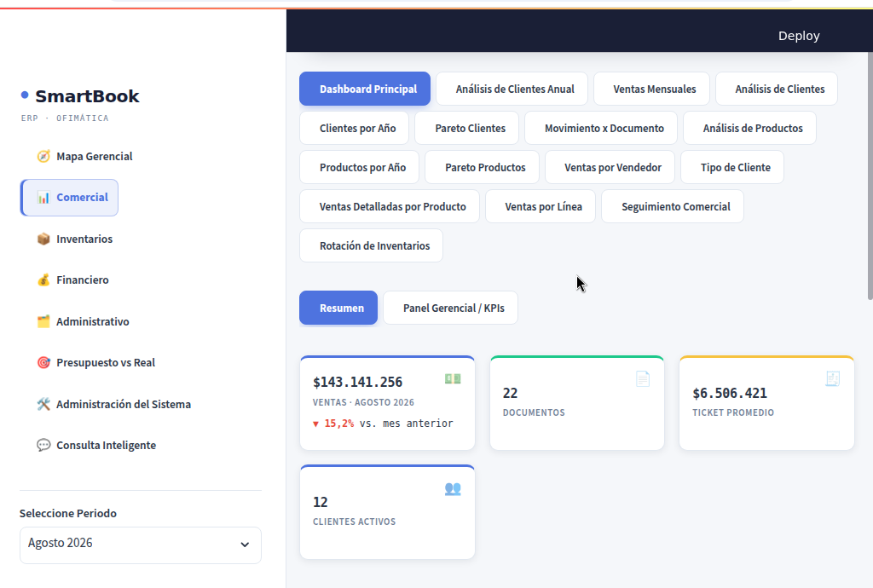Click the Seleccione Periodo label

point(68,514)
